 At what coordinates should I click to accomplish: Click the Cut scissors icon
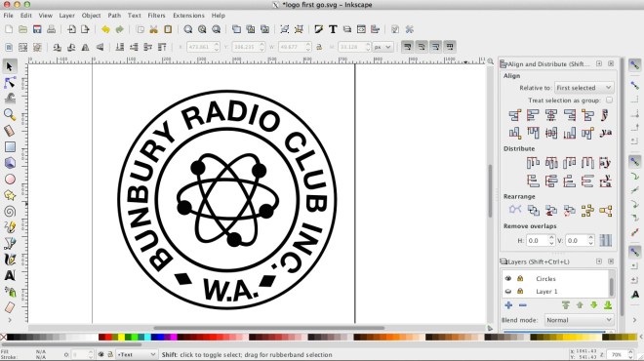coord(153,29)
